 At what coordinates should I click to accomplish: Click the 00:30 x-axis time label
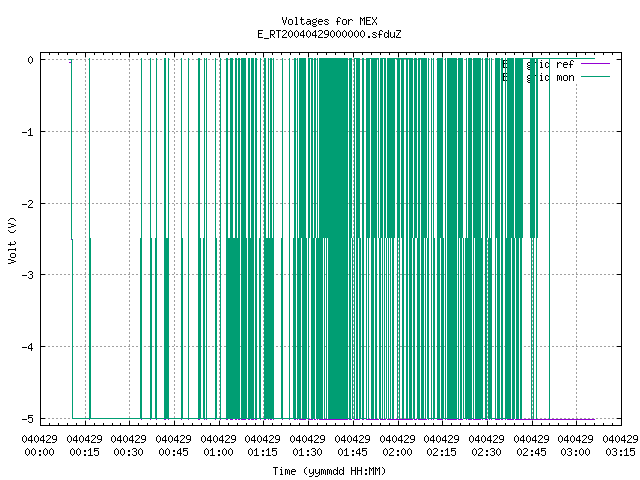[129, 452]
